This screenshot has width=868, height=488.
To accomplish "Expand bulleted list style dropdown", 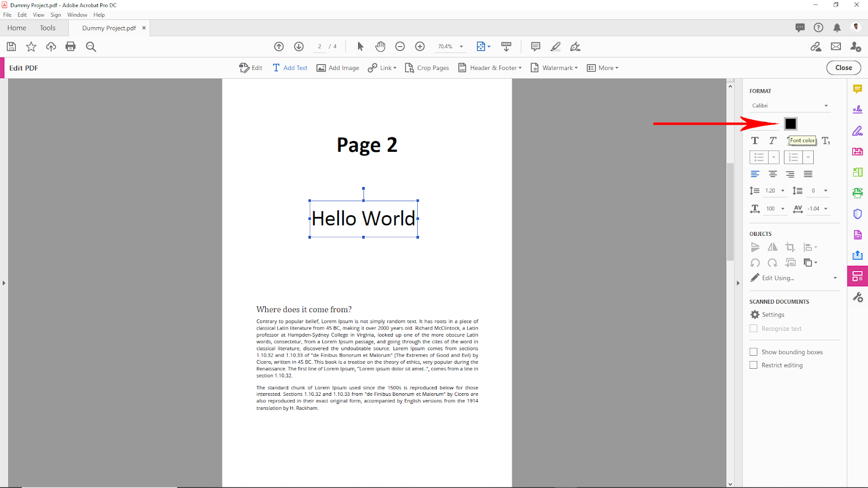I will click(x=774, y=157).
